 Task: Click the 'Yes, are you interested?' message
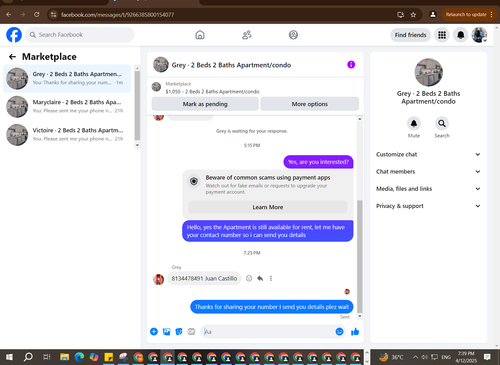tap(318, 162)
